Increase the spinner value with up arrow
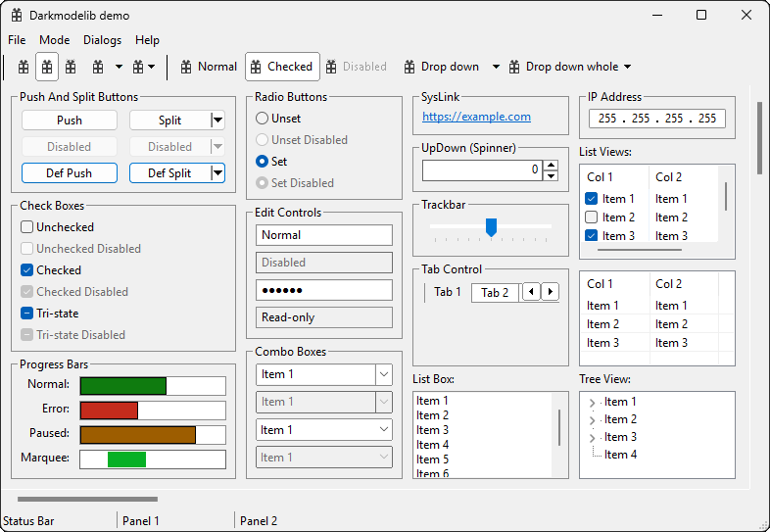The height and width of the screenshot is (532, 770). click(551, 166)
